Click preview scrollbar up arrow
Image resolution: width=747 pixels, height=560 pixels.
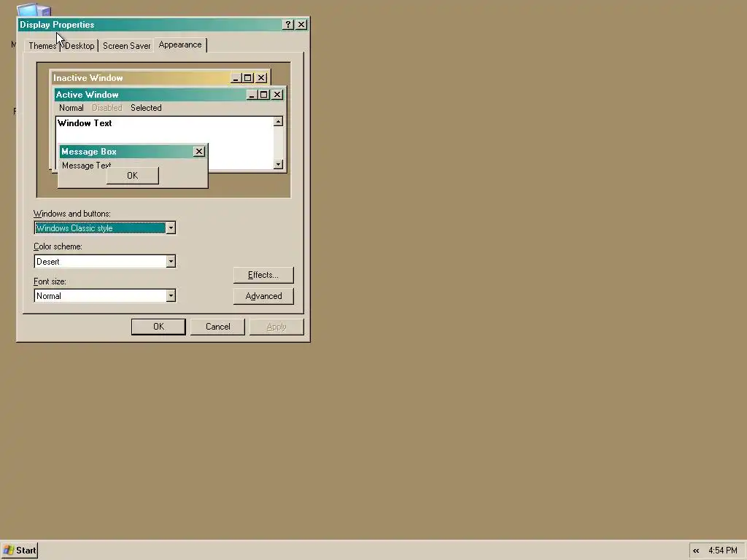click(278, 122)
